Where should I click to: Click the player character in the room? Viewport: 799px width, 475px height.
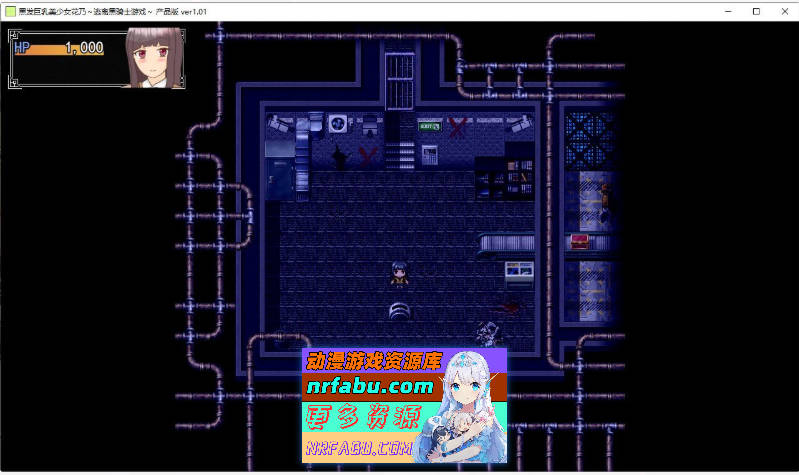point(397,274)
